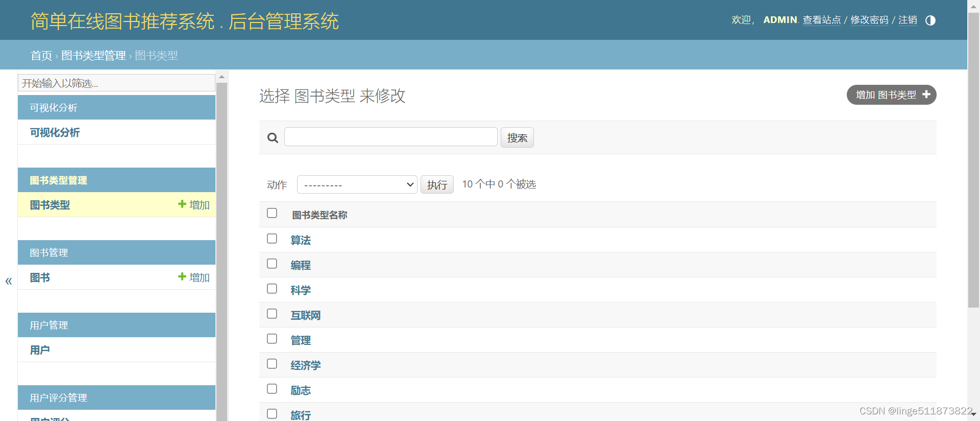This screenshot has height=421, width=980.
Task: Open 查看站点 link in header
Action: pos(822,20)
